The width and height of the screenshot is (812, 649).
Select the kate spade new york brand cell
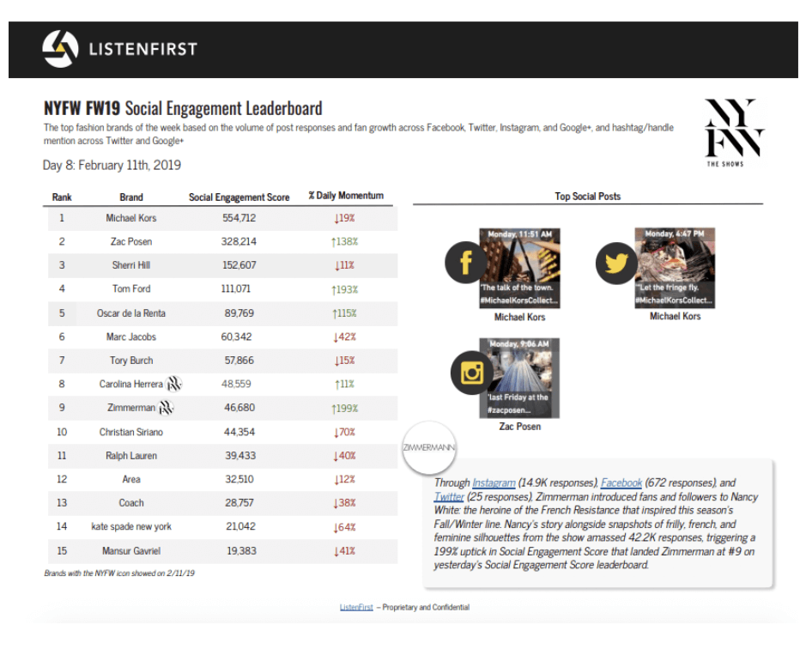point(131,527)
